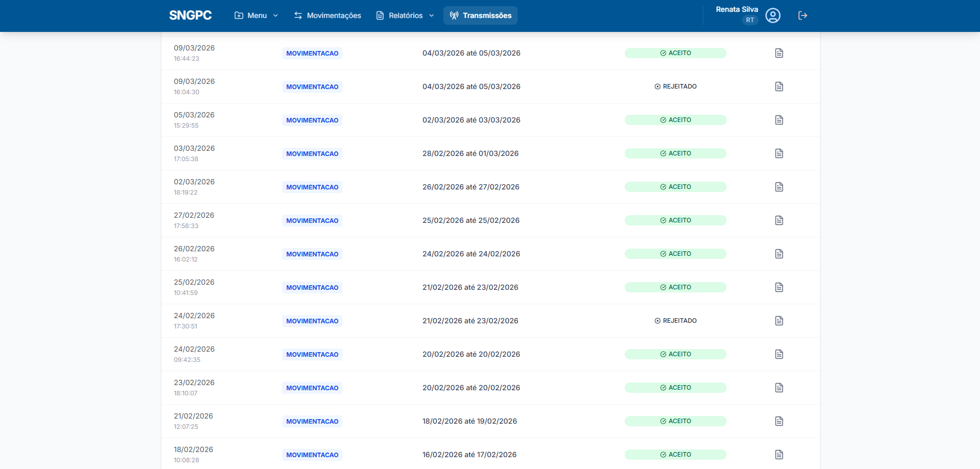Click the RT role badge
980x469 pixels.
coord(750,20)
